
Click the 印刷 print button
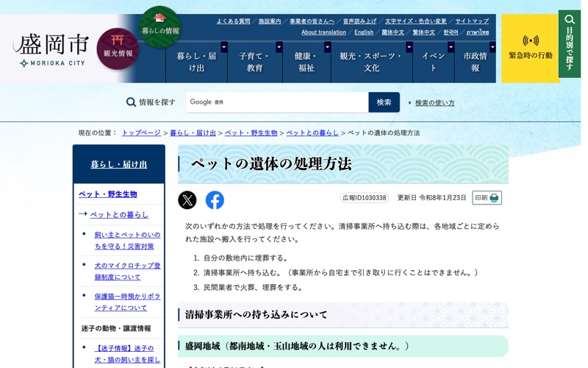487,198
